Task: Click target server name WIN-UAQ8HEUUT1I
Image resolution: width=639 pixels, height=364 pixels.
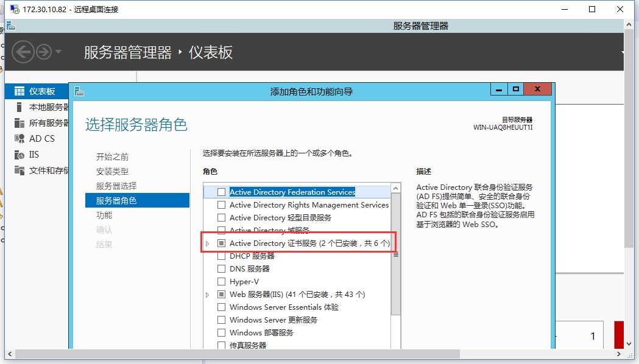Action: point(503,127)
